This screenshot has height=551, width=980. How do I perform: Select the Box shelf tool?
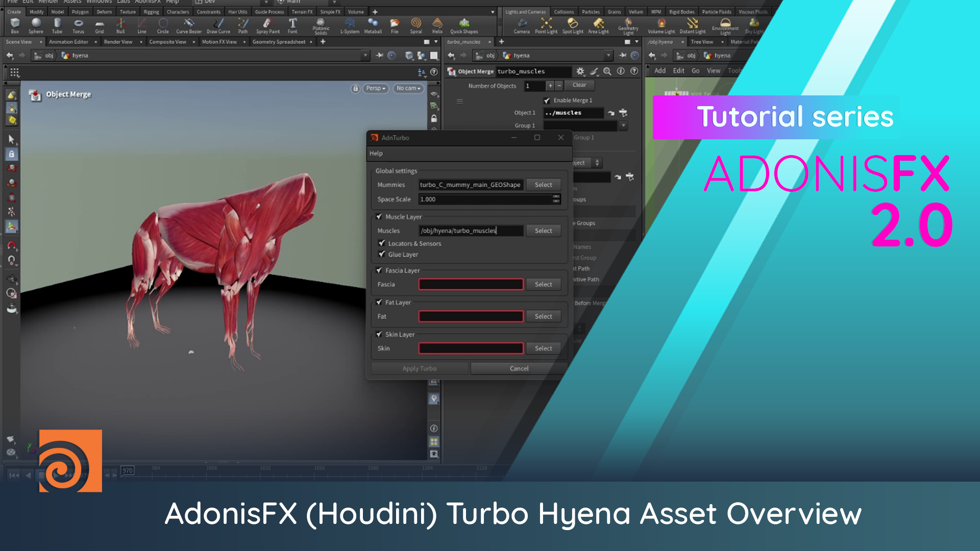pos(15,26)
